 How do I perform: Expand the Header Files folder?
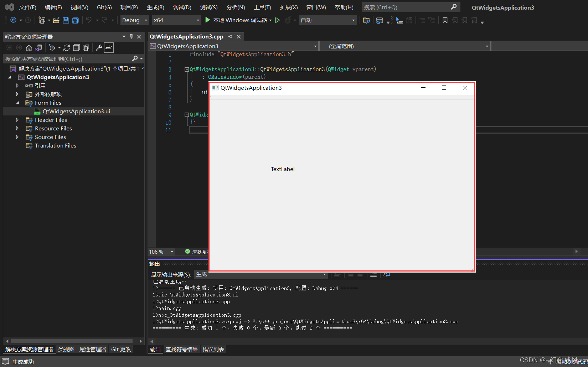pyautogui.click(x=17, y=120)
